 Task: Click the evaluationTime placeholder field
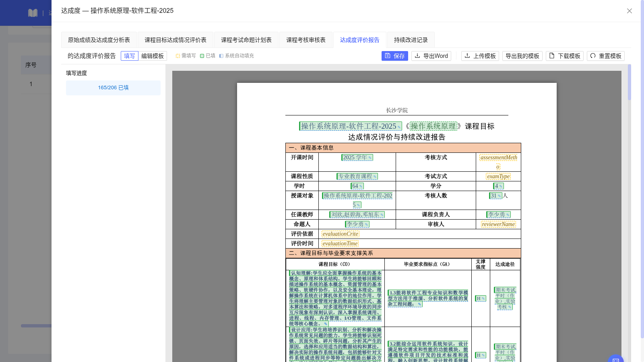(340, 243)
